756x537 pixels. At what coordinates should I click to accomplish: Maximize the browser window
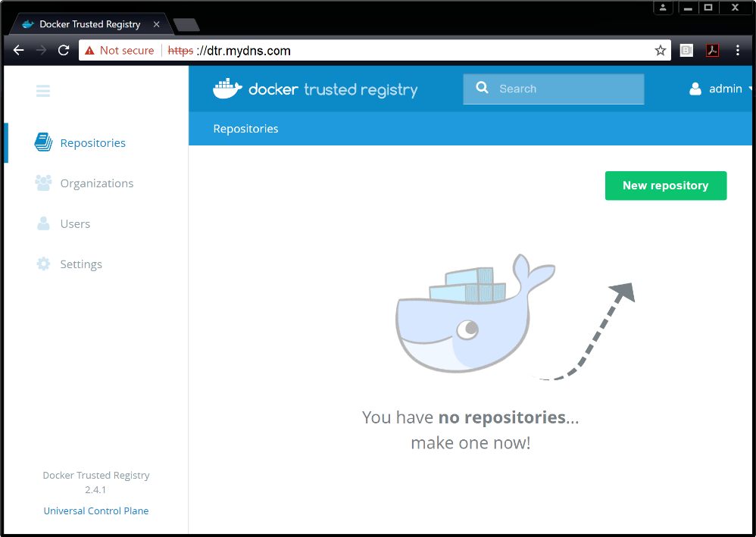(x=708, y=8)
